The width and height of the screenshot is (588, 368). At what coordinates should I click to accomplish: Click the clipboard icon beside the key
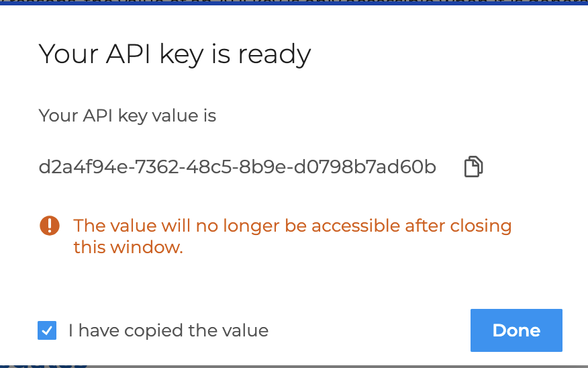[474, 167]
